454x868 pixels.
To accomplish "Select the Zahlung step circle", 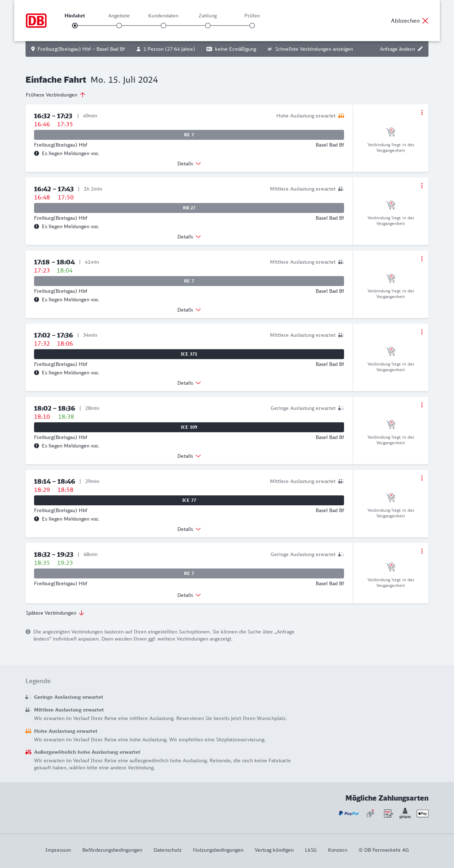I will (208, 26).
